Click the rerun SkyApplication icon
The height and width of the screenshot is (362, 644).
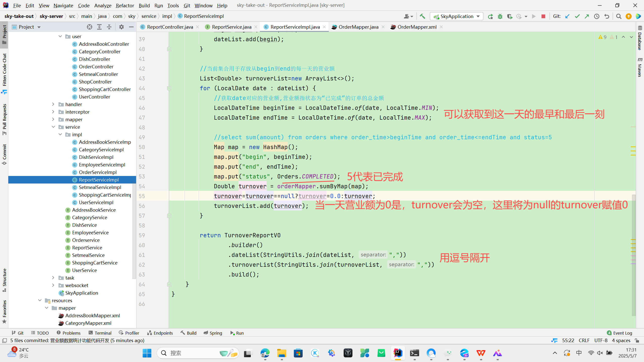click(490, 16)
